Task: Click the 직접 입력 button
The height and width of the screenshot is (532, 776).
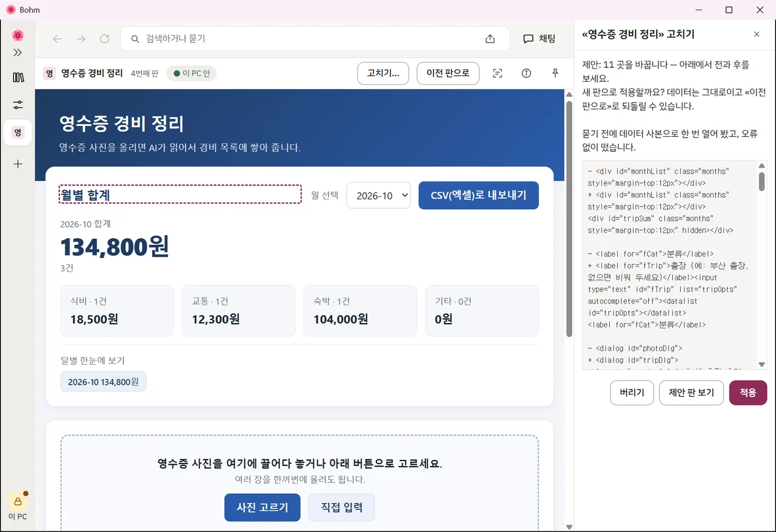Action: [x=341, y=508]
